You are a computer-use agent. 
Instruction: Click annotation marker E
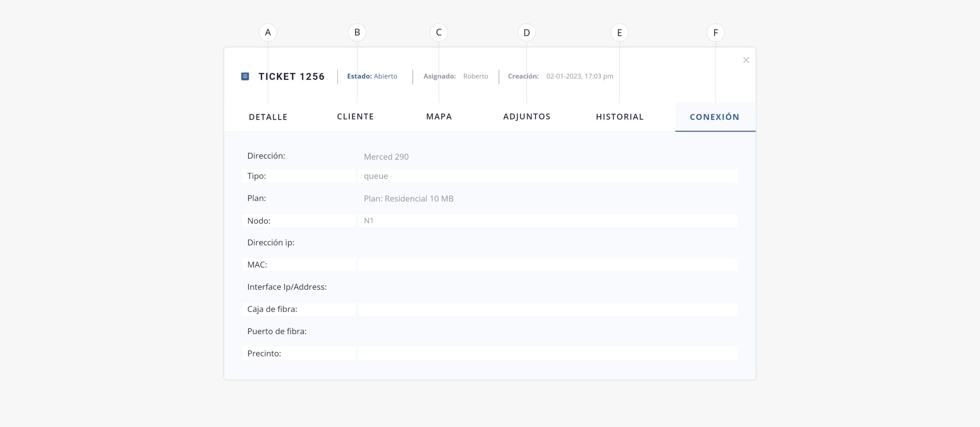click(619, 33)
